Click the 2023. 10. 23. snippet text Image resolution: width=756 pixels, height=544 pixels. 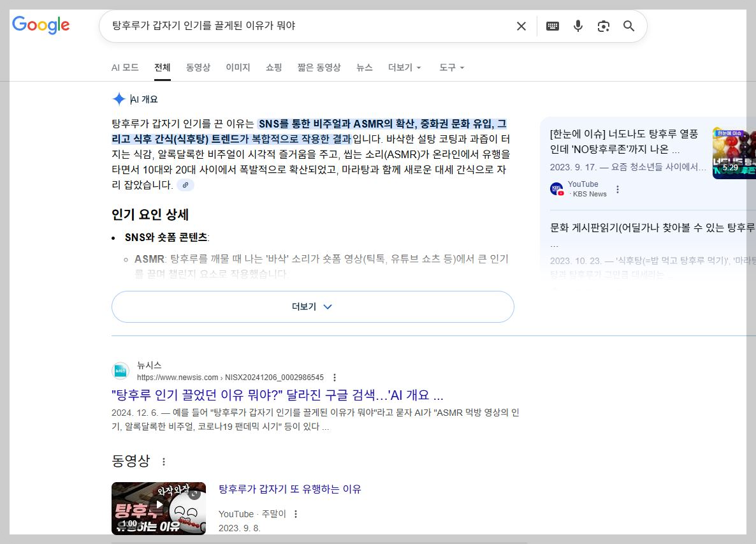tap(652, 268)
